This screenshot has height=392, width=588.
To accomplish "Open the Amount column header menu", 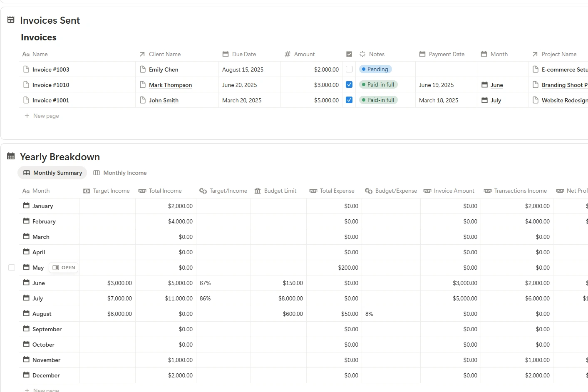I will 304,54.
